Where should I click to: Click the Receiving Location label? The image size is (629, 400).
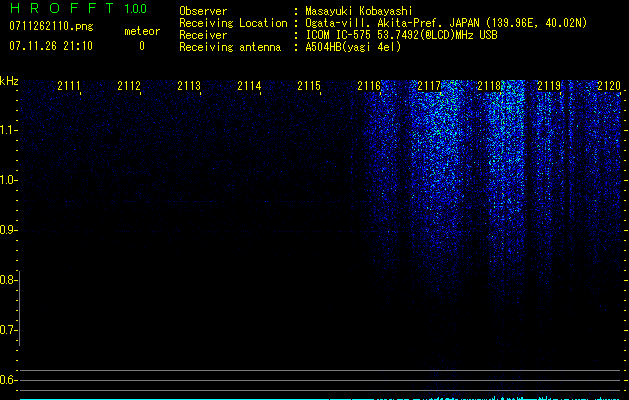(x=233, y=23)
